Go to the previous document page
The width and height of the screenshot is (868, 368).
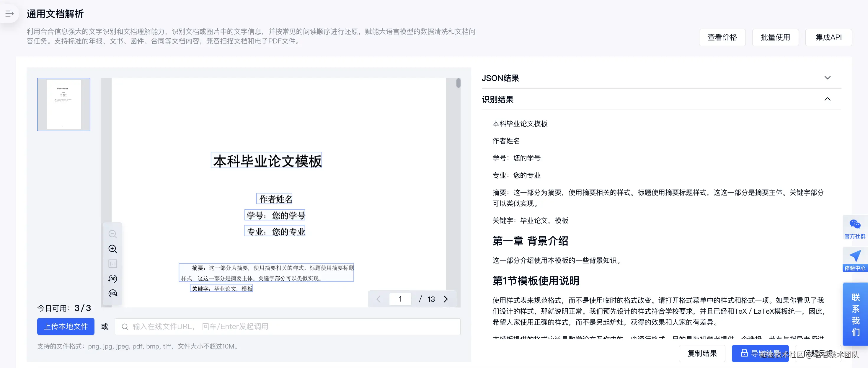pos(378,299)
